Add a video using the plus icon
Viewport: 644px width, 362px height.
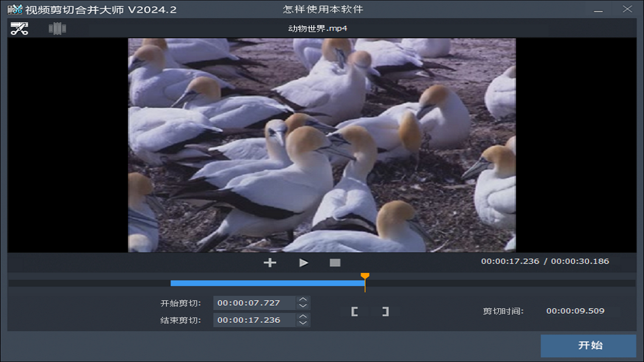(x=270, y=262)
